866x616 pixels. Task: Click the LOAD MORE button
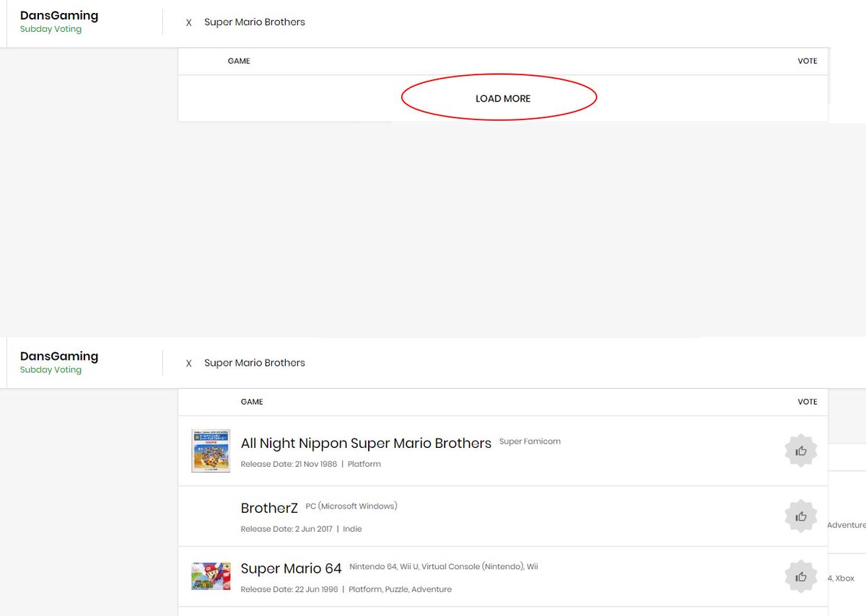[x=503, y=99]
